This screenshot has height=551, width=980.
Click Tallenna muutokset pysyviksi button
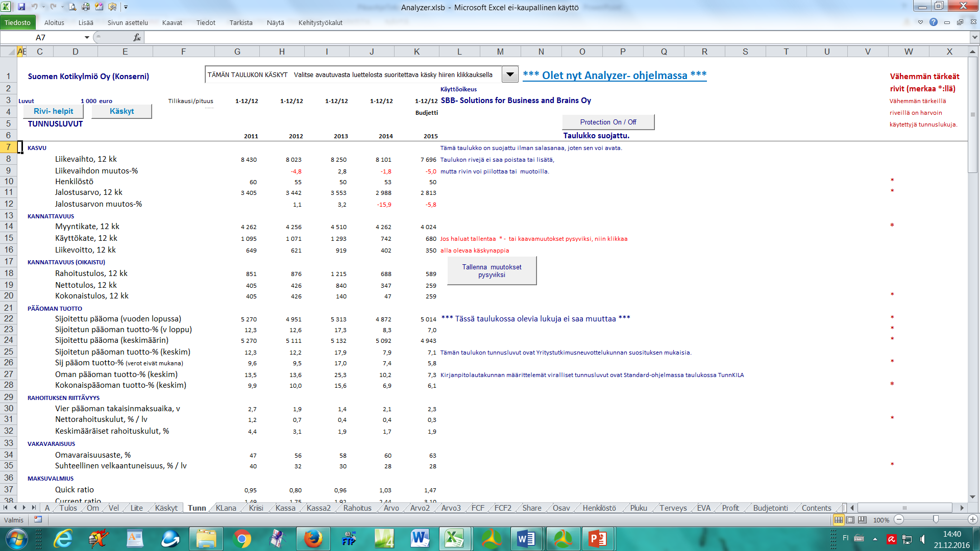point(492,271)
